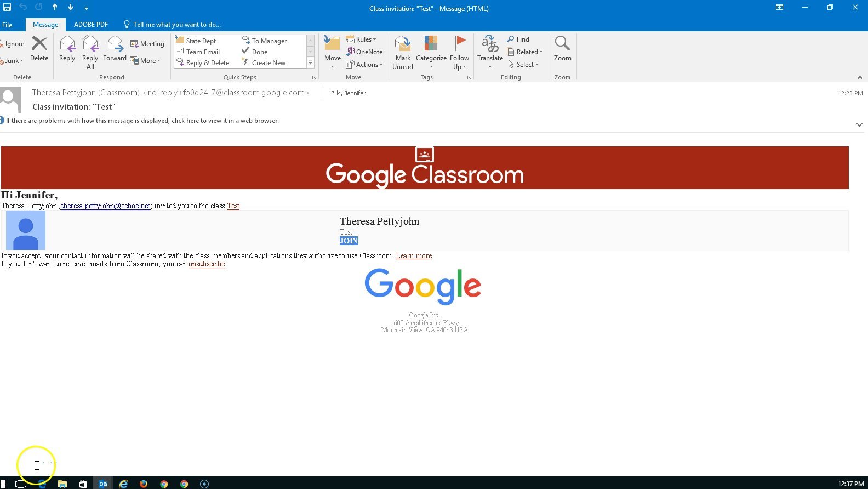
Task: Forward this message
Action: pyautogui.click(x=115, y=49)
